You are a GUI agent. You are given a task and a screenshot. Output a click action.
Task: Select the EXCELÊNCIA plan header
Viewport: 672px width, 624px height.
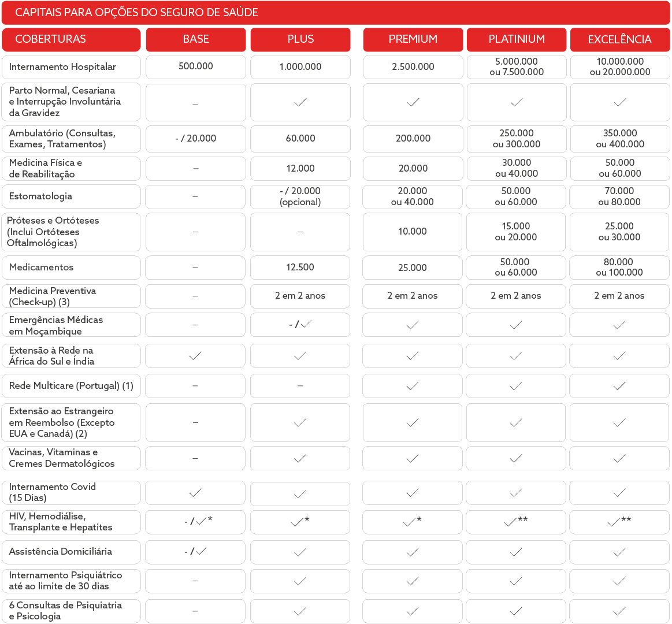(620, 39)
